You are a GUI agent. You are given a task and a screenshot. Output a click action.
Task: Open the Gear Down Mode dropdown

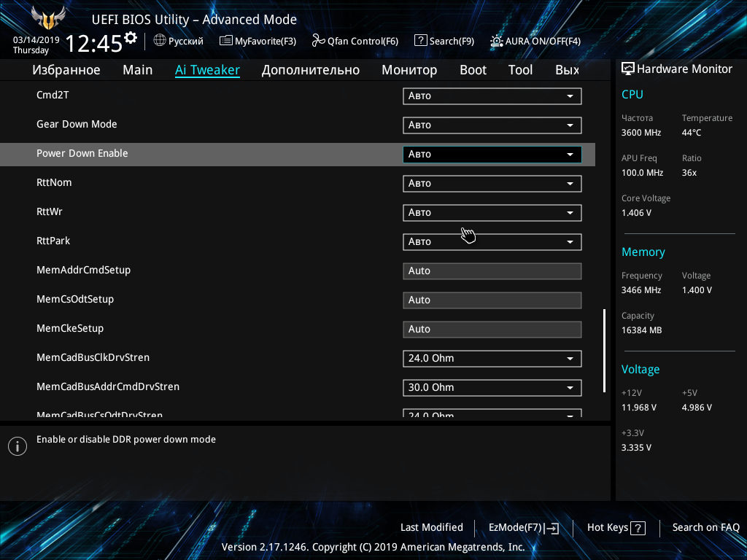click(492, 125)
